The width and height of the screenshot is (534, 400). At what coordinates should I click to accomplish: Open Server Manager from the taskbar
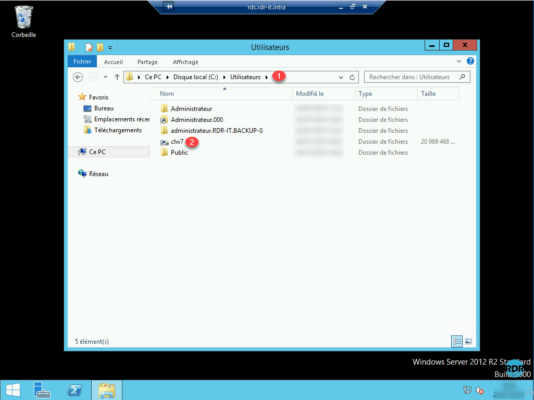pos(42,390)
